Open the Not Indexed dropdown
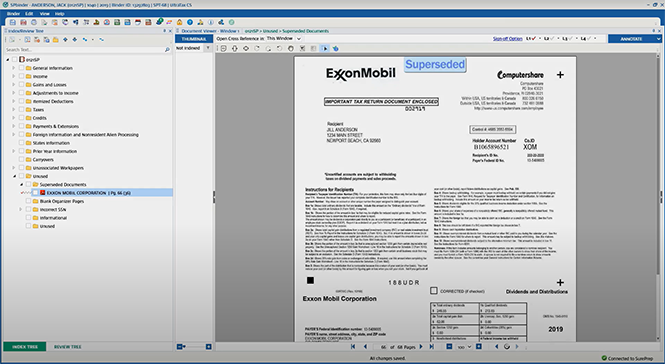 (207, 48)
